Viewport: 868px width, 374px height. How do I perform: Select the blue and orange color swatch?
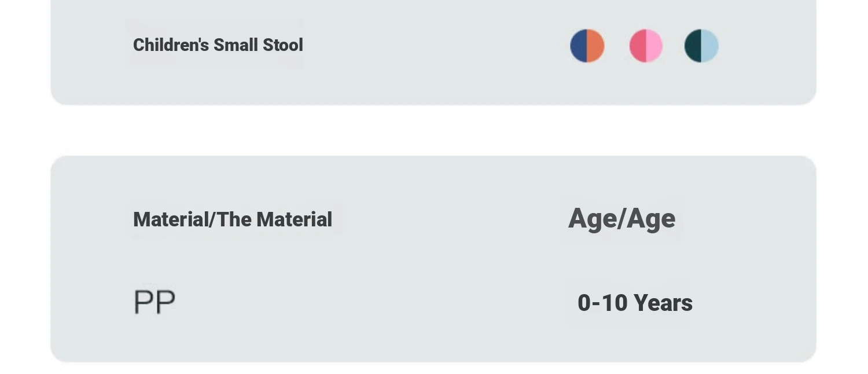pyautogui.click(x=587, y=46)
